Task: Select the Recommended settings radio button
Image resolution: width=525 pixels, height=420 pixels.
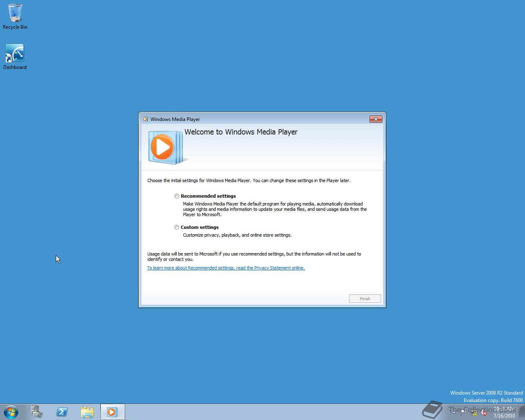Action: [177, 196]
